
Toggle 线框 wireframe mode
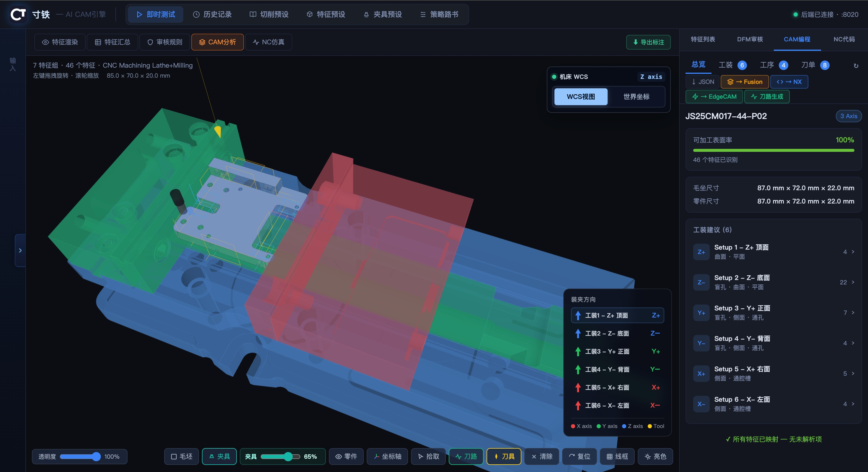point(617,456)
